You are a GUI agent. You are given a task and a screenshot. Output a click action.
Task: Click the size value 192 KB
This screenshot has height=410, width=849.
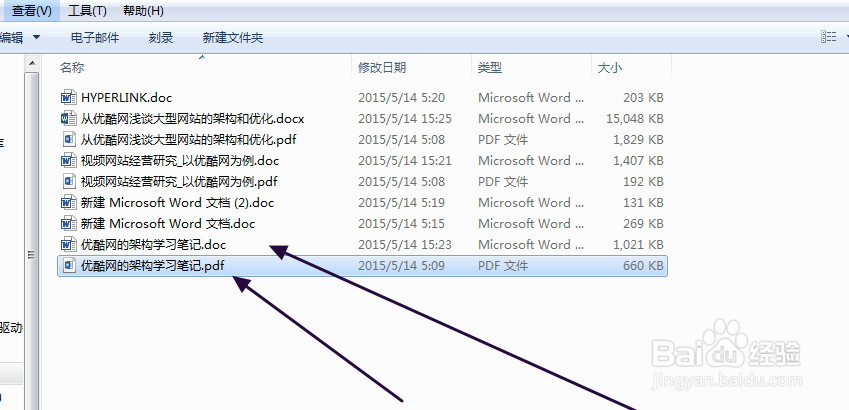tap(643, 181)
